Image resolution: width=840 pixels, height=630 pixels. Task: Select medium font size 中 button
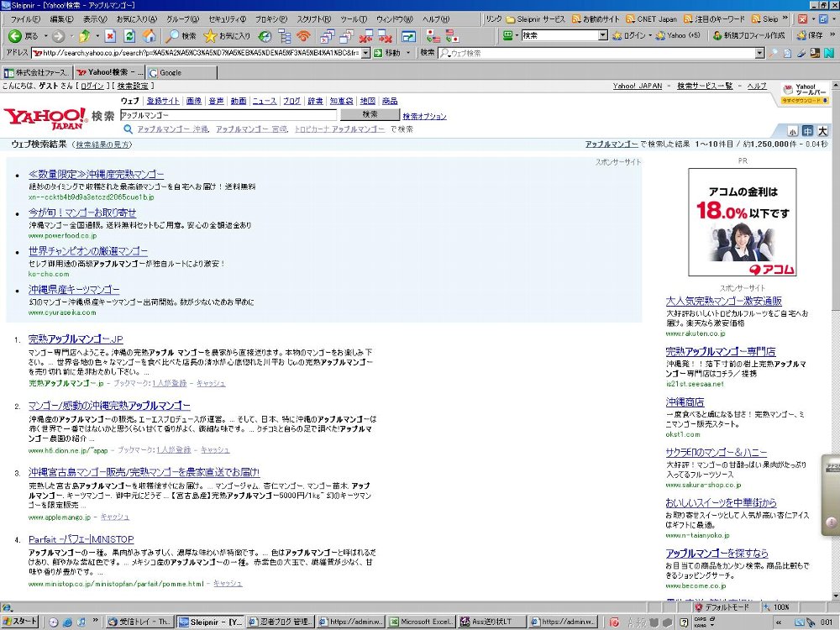click(807, 131)
